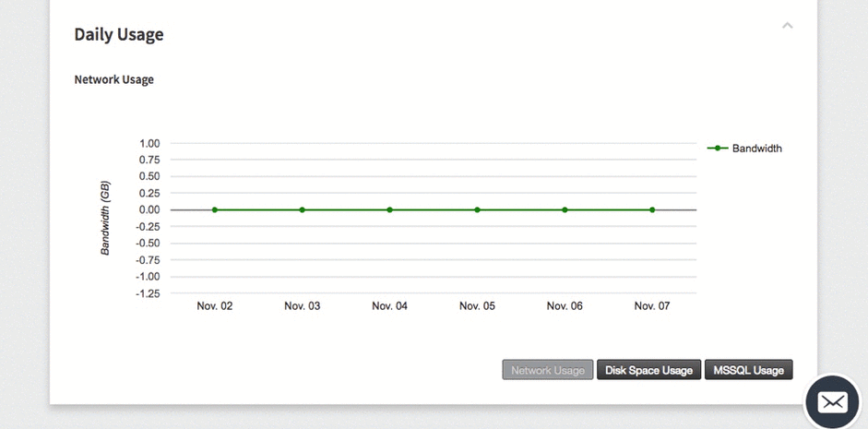Click the Nov. 05 axis label
Image resolution: width=868 pixels, height=429 pixels.
pyautogui.click(x=477, y=306)
